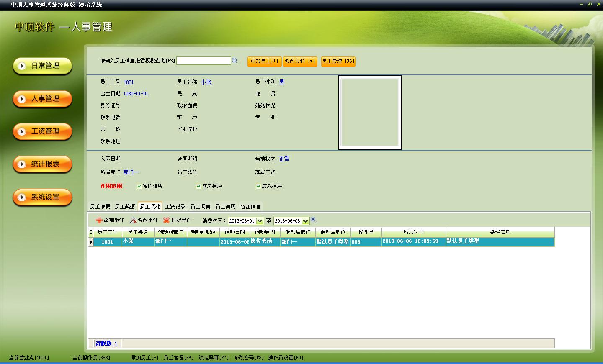Toggle the 康乐模块 checkbox
Image resolution: width=603 pixels, height=364 pixels.
tap(259, 186)
